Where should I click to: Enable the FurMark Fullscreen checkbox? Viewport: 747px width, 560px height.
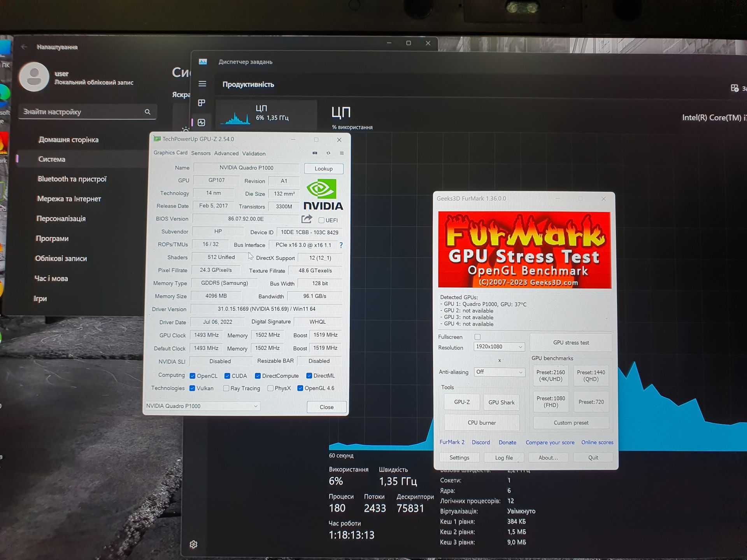click(477, 337)
